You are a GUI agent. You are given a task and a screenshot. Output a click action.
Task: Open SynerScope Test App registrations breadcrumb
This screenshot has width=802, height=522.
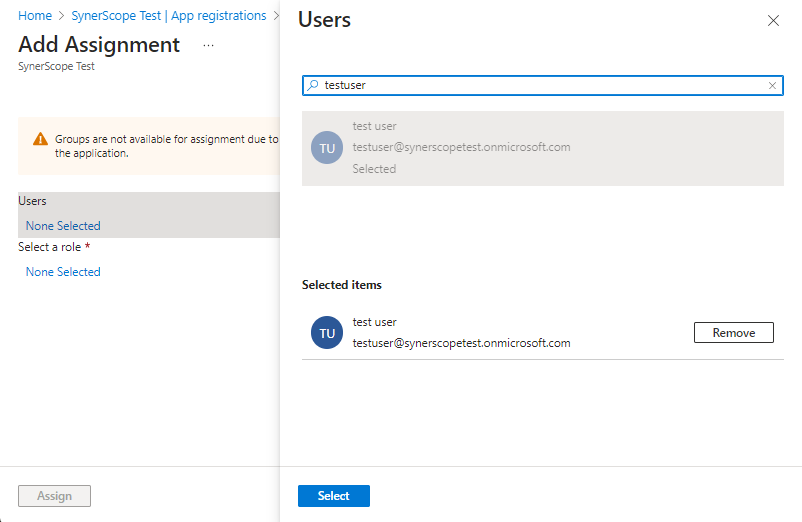(169, 16)
